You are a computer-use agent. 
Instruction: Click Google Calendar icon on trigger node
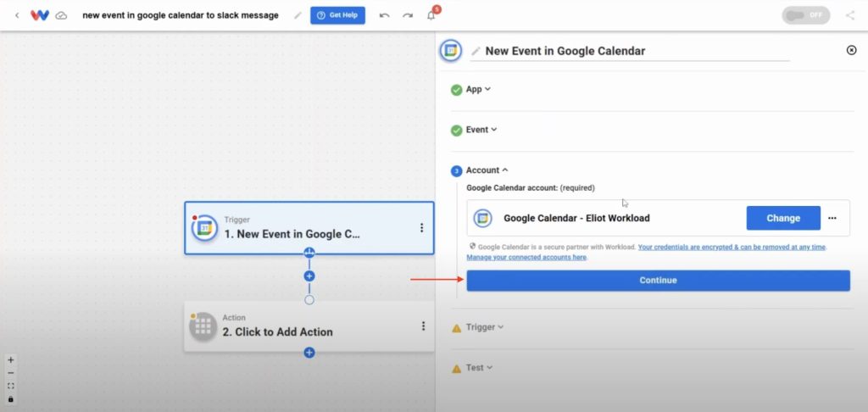click(204, 227)
